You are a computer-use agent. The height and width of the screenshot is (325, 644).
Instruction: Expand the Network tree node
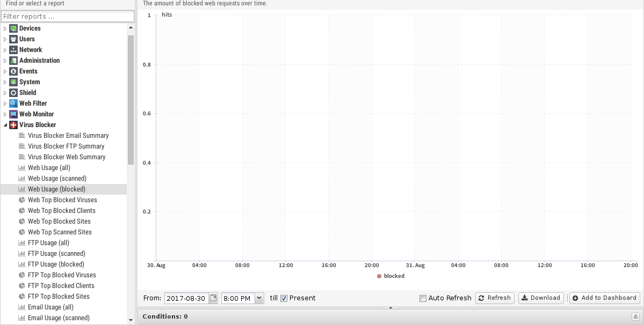click(x=5, y=49)
